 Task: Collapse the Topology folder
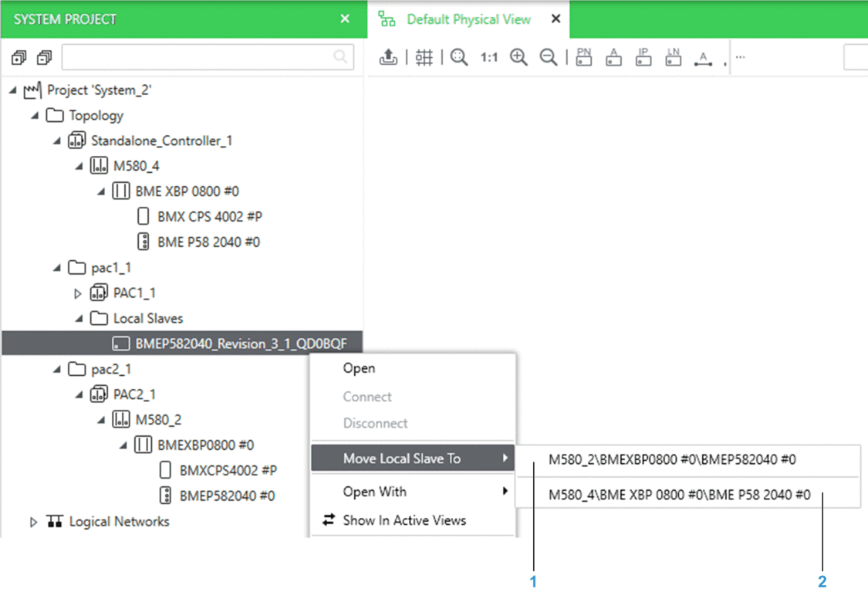[x=35, y=115]
